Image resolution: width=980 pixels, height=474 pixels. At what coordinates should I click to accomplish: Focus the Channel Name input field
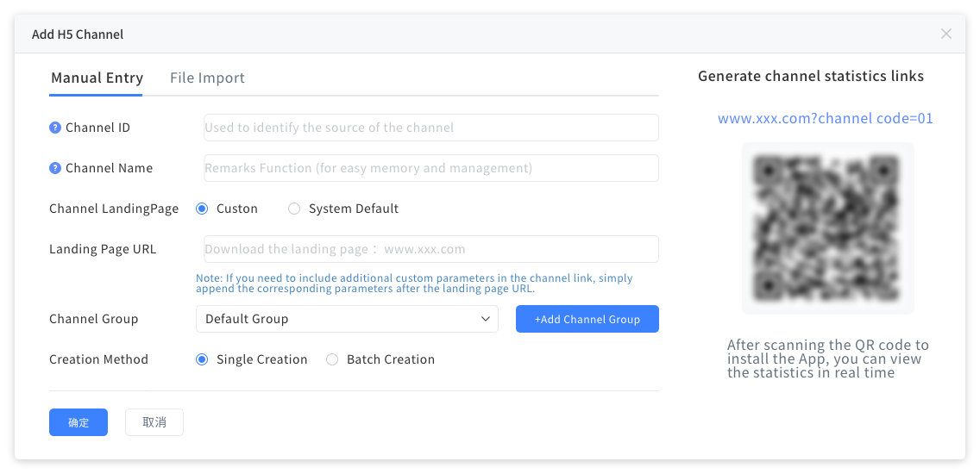[x=431, y=168]
